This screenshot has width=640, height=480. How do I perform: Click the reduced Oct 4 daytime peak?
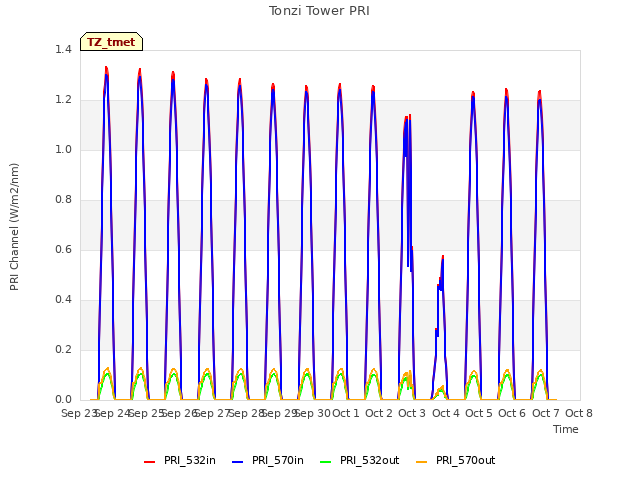442,258
